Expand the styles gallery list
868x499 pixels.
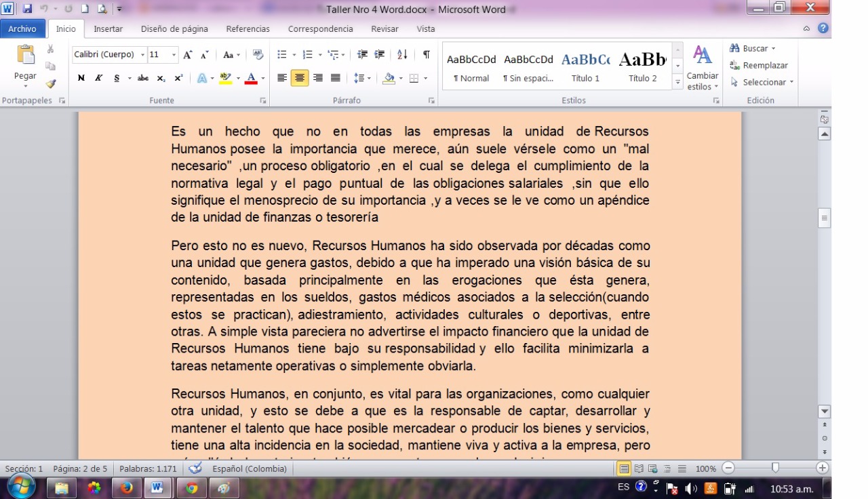pos(677,82)
